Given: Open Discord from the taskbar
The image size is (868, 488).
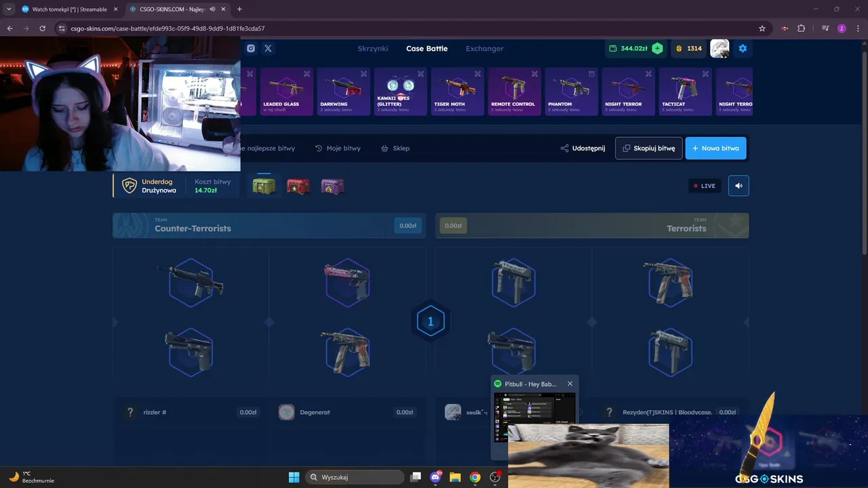Looking at the screenshot, I should coord(435,477).
